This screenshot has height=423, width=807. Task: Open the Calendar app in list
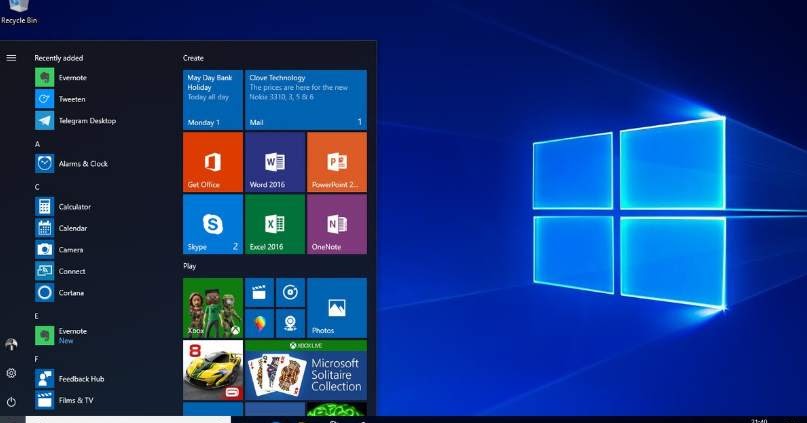[x=61, y=228]
